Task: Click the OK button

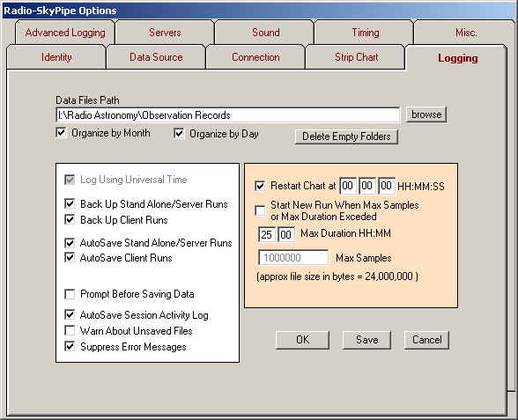Action: (303, 340)
